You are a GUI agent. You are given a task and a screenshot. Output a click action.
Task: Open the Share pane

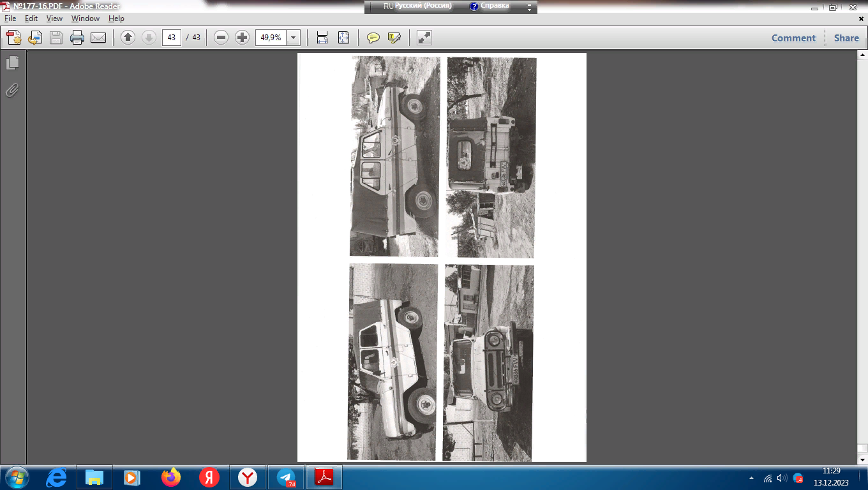click(846, 38)
